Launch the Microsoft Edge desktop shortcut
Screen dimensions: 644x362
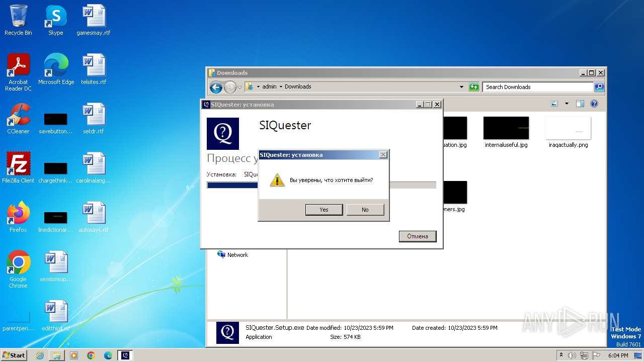[x=56, y=69]
